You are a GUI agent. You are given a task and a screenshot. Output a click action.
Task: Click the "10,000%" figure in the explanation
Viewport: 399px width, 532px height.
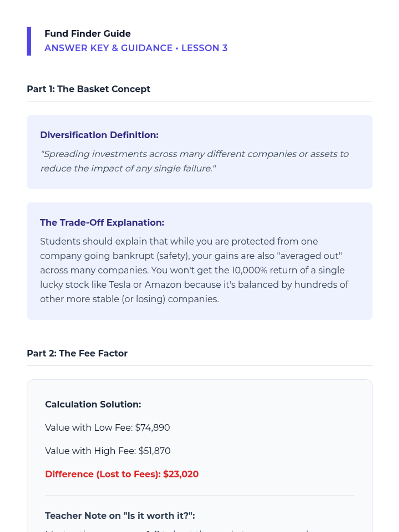(249, 270)
